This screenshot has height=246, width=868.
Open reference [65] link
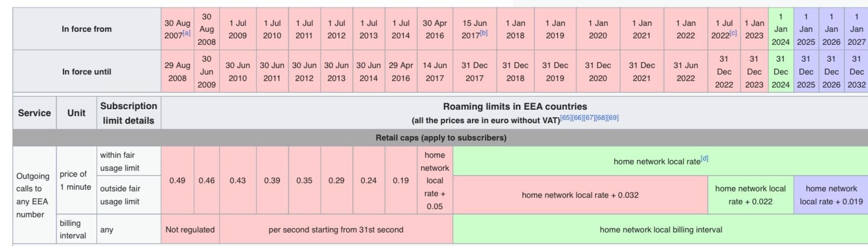(x=565, y=118)
